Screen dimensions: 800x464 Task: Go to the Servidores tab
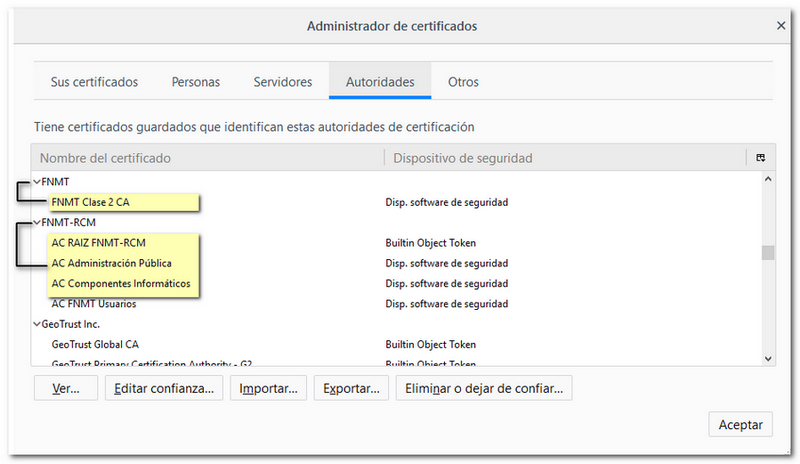pos(283,82)
